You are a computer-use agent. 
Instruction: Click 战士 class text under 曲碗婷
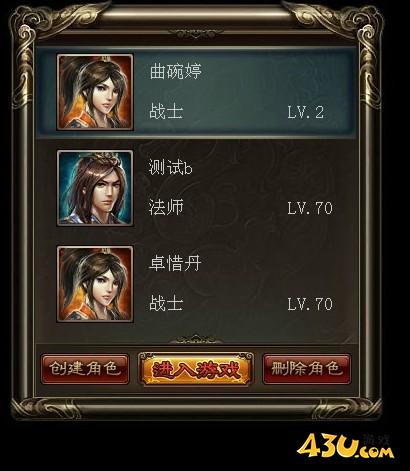pyautogui.click(x=166, y=111)
